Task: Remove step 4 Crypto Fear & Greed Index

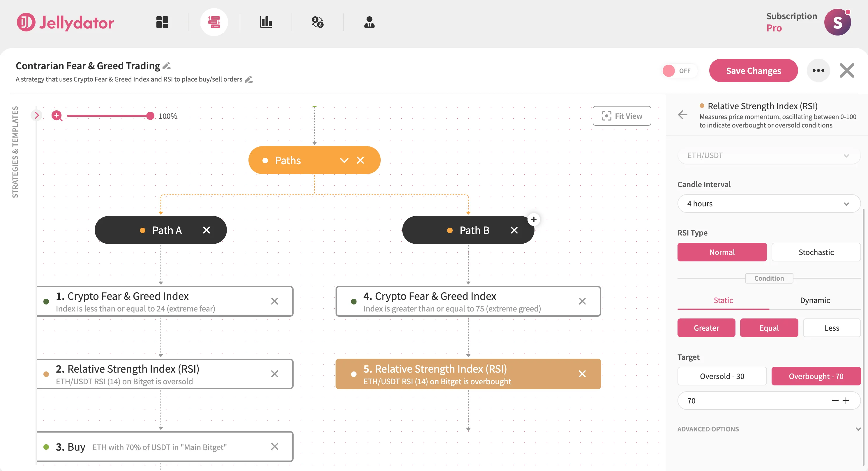Action: pyautogui.click(x=582, y=301)
